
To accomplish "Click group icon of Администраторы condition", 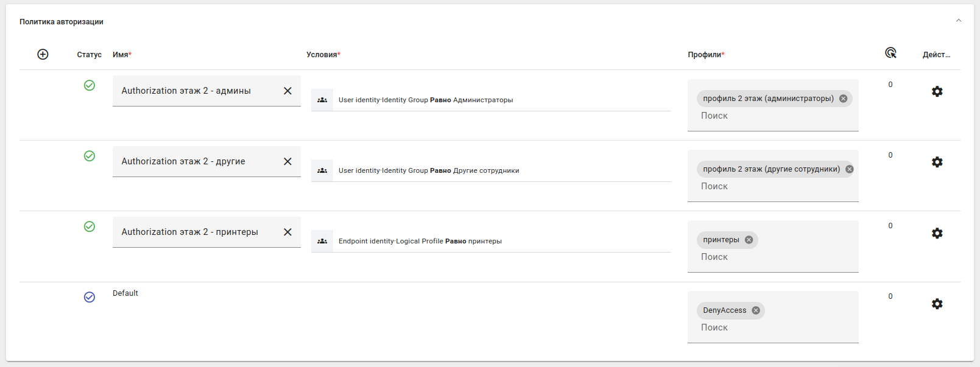I will coord(322,100).
